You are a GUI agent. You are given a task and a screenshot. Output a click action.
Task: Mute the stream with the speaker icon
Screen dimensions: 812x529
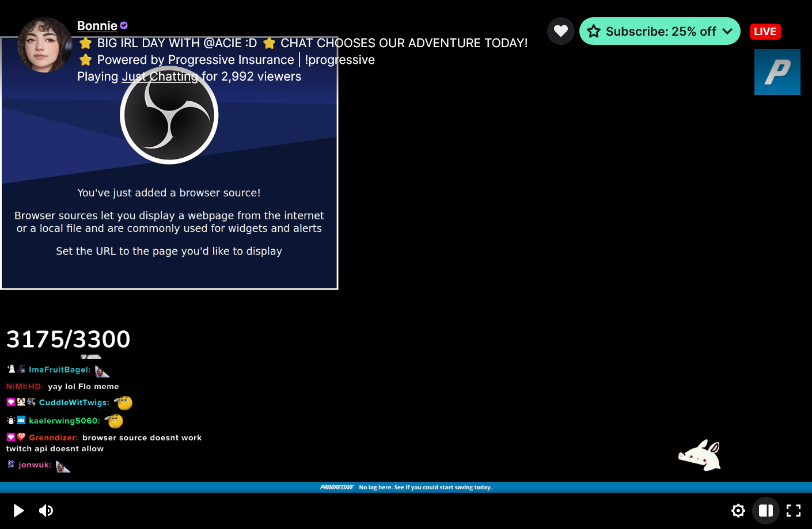[x=46, y=511]
